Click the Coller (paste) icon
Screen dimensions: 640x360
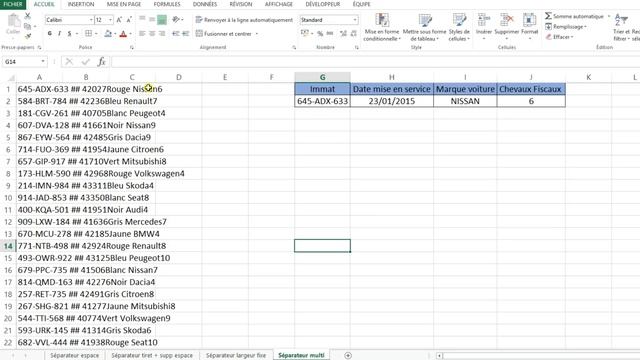click(x=13, y=21)
